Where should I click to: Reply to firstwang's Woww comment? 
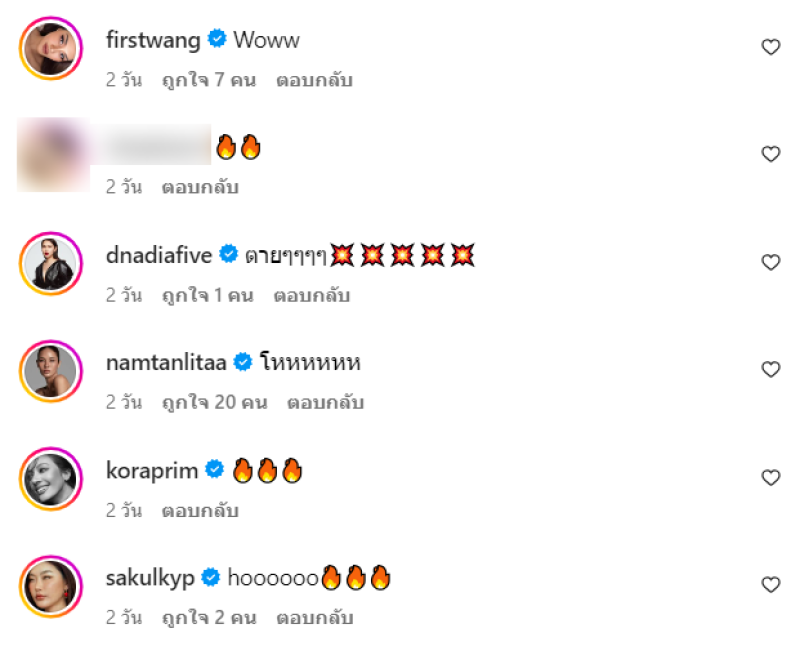[x=314, y=80]
